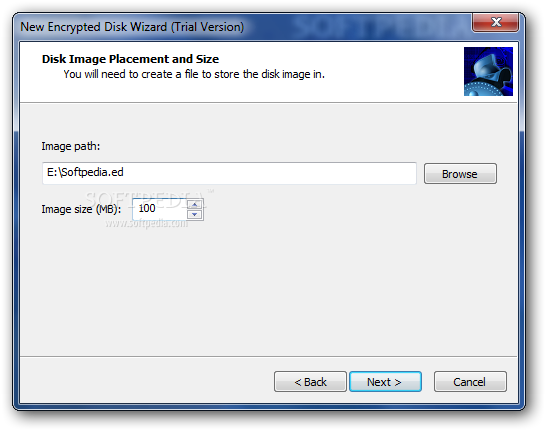Click the "Image path:" label
The height and width of the screenshot is (431, 546).
pos(71,146)
